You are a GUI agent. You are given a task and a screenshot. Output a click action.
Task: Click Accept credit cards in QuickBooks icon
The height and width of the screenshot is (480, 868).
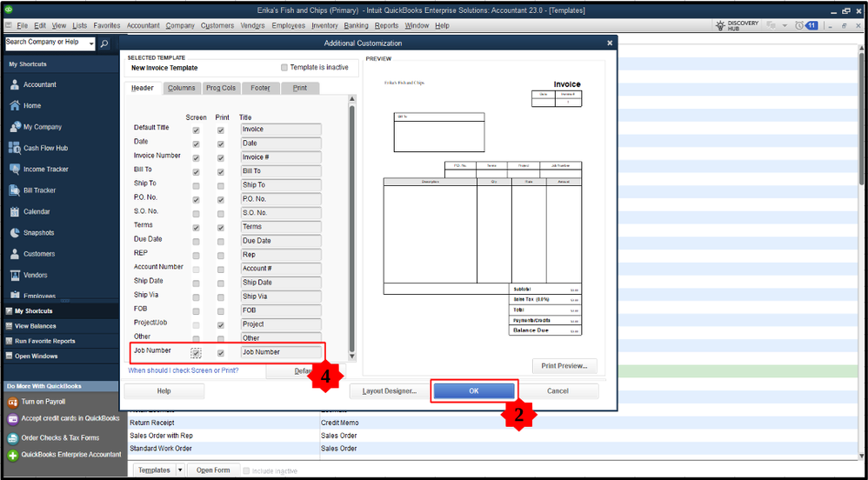13,419
